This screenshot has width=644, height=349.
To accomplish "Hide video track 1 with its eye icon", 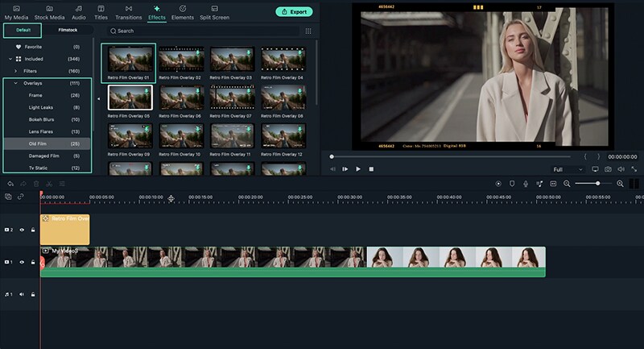I will (22, 262).
